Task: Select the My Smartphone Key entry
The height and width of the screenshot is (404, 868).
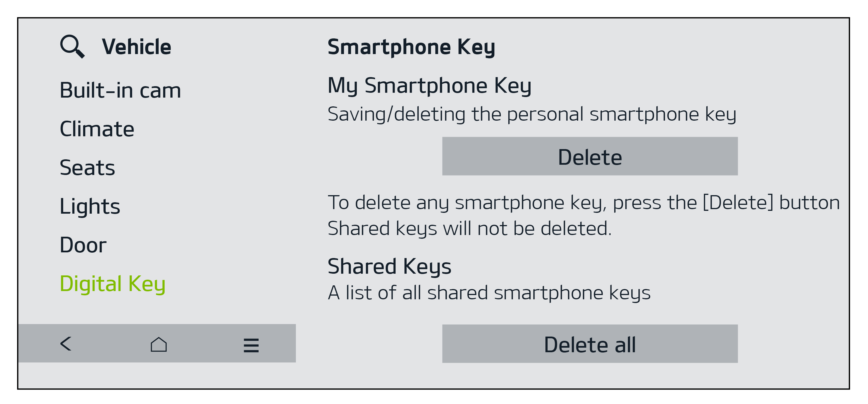Action: coord(429,86)
